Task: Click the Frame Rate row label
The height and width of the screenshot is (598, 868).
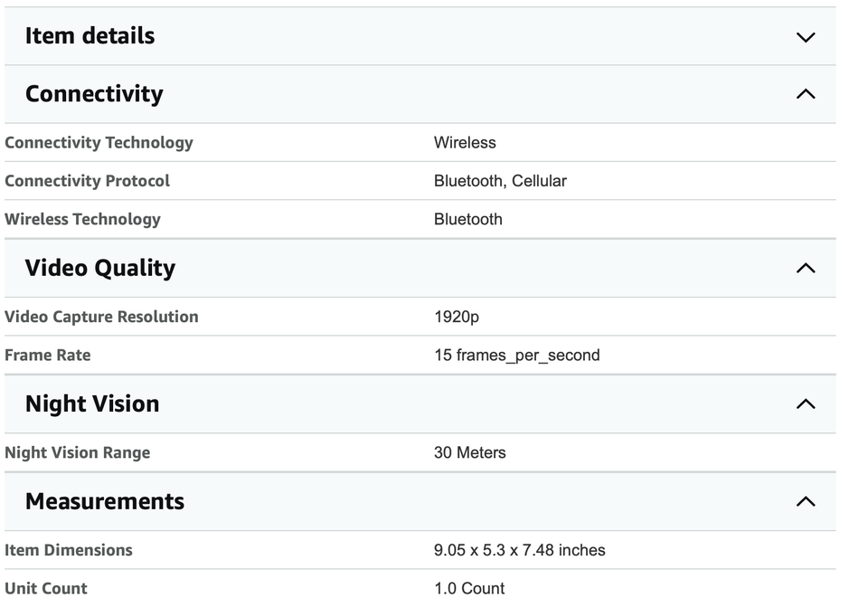Action: [48, 355]
